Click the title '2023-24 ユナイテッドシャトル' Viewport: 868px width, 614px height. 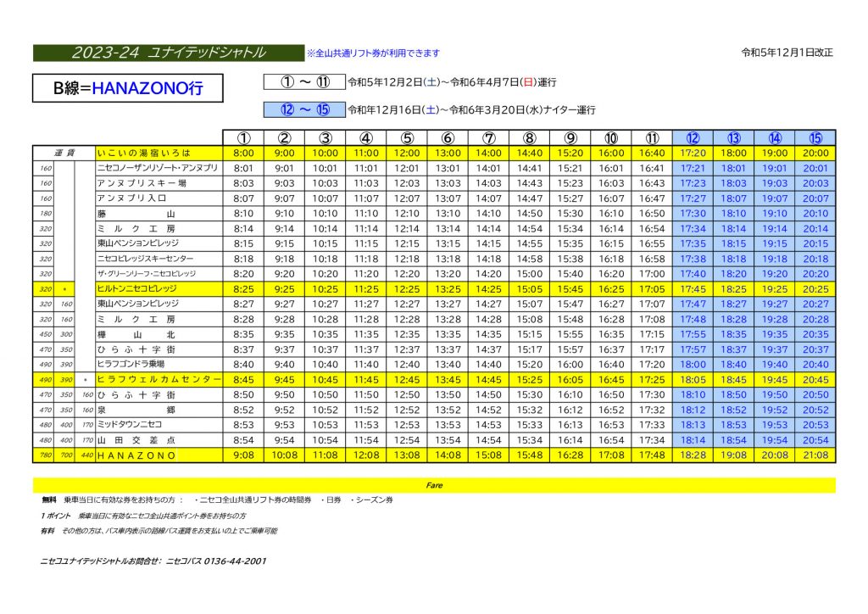pos(169,53)
